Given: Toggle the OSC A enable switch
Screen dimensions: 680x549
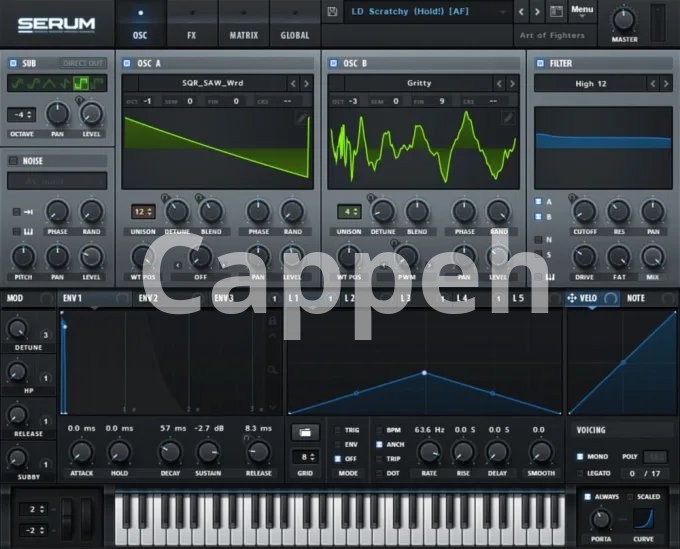Looking at the screenshot, I should pos(127,63).
